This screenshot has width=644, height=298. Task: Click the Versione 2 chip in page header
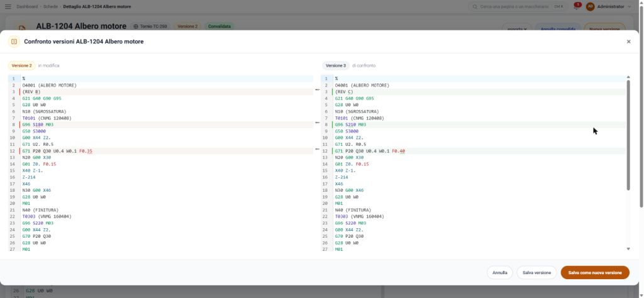pyautogui.click(x=187, y=26)
